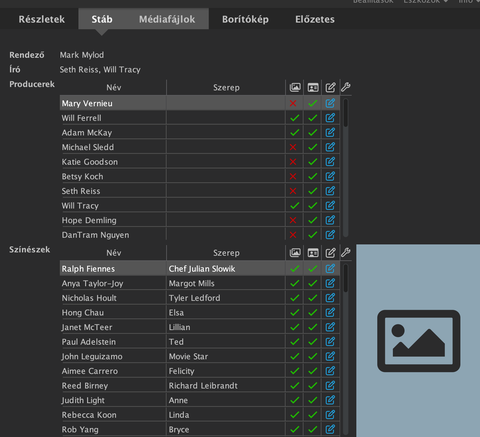The image size is (480, 437).
Task: Toggle Will Ferrell's photo checkmark
Action: tap(295, 118)
